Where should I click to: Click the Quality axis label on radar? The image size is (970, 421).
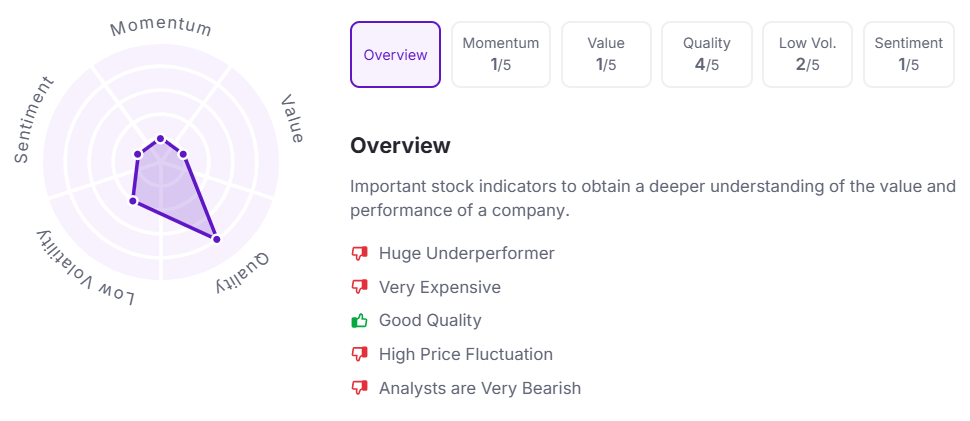pos(243,272)
